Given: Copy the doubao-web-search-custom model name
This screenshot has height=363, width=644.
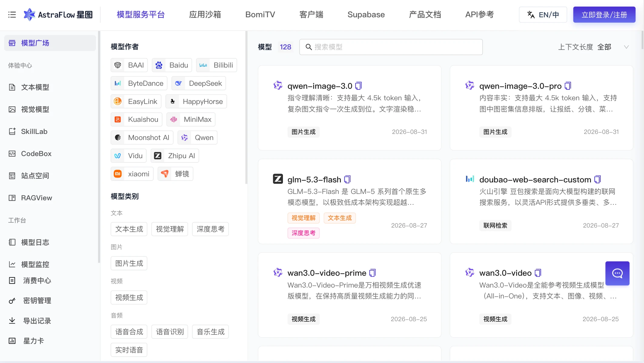Looking at the screenshot, I should 597,180.
